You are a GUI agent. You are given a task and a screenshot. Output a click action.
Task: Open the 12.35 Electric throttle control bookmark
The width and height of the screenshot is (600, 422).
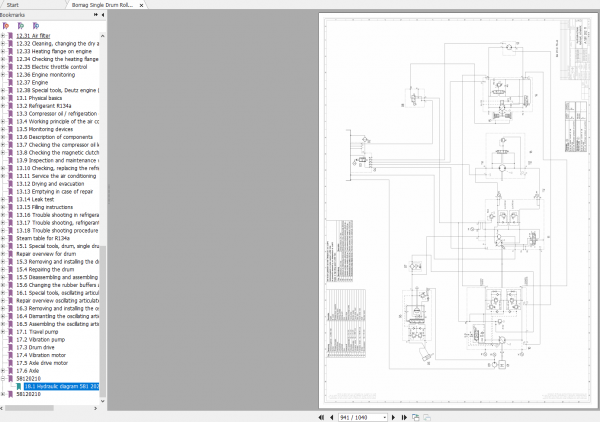pyautogui.click(x=52, y=67)
